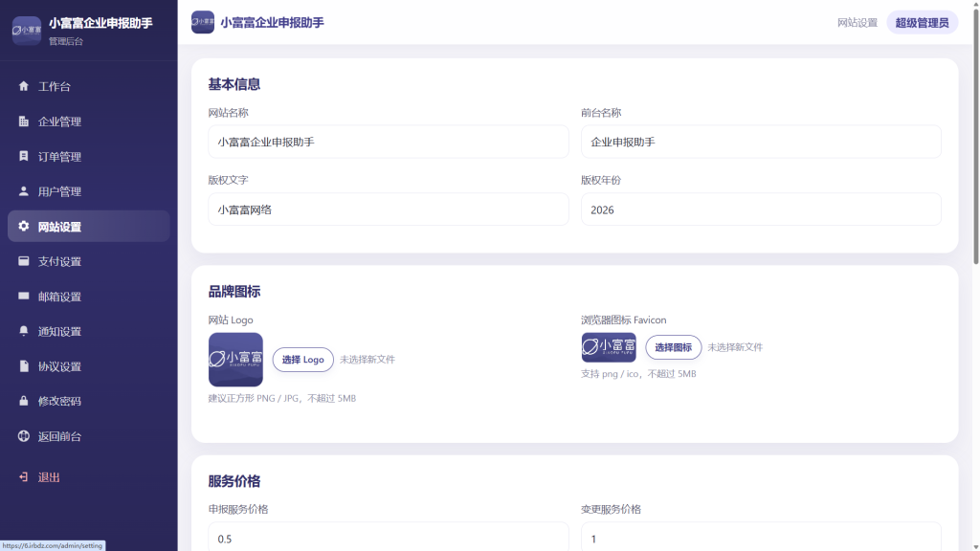Click the lock icon beside 修改密码
The image size is (980, 551).
[x=24, y=401]
